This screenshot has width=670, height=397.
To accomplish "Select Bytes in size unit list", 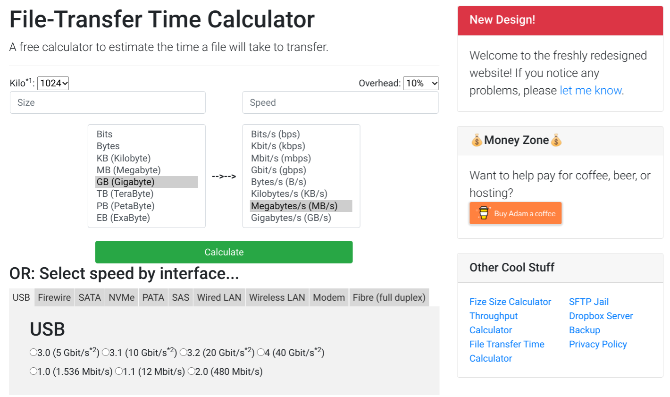I will 147,146.
